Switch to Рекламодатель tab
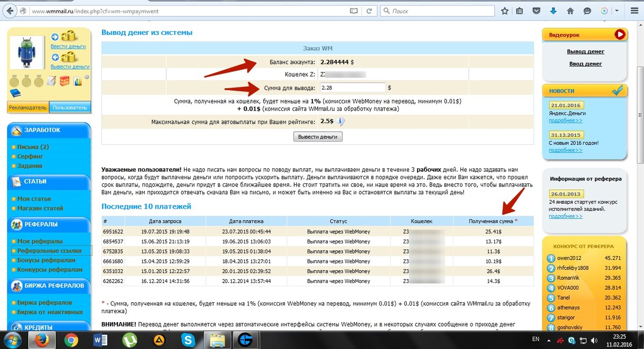The width and height of the screenshot is (644, 349). click(28, 107)
